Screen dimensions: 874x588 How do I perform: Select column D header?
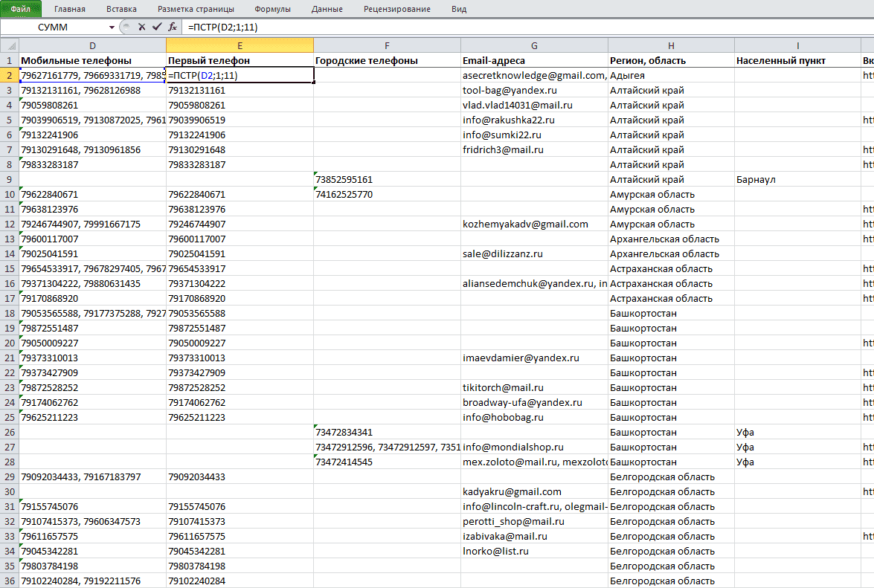point(92,45)
